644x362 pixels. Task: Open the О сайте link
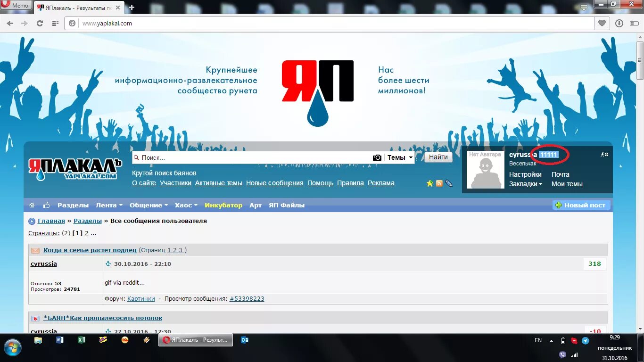(x=144, y=183)
